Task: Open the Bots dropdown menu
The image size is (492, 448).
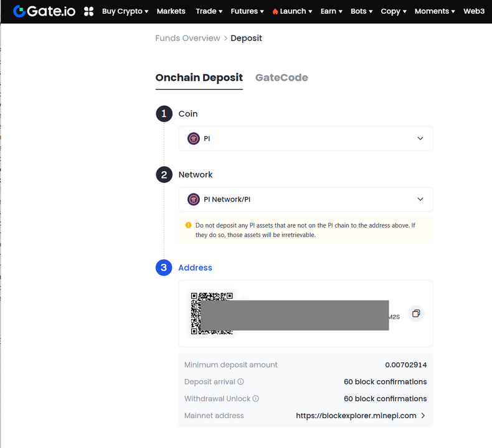Action: (x=361, y=11)
